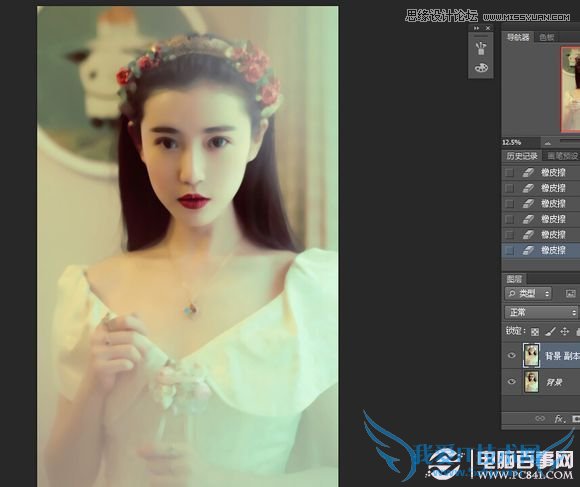Viewport: 580px width, 487px height.
Task: Open the fx layer style menu
Action: pos(559,419)
